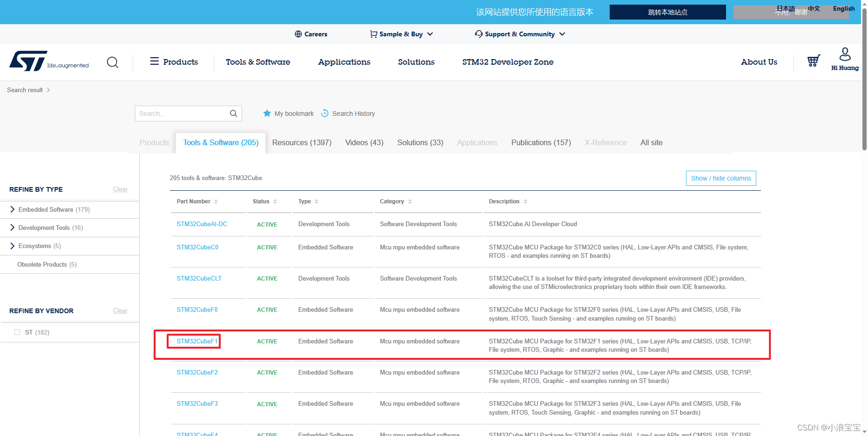868x436 pixels.
Task: Clear the Refine by Type filter
Action: [x=120, y=189]
